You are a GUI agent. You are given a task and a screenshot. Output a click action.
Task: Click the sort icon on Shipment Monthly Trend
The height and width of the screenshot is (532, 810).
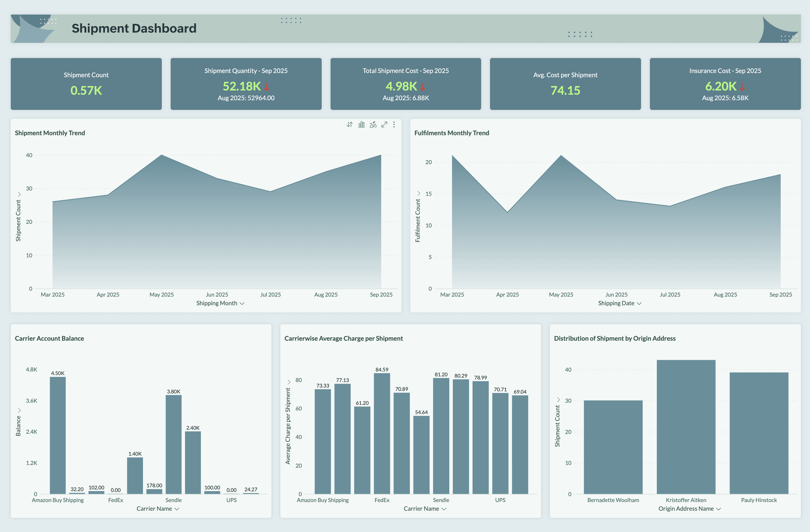click(350, 125)
